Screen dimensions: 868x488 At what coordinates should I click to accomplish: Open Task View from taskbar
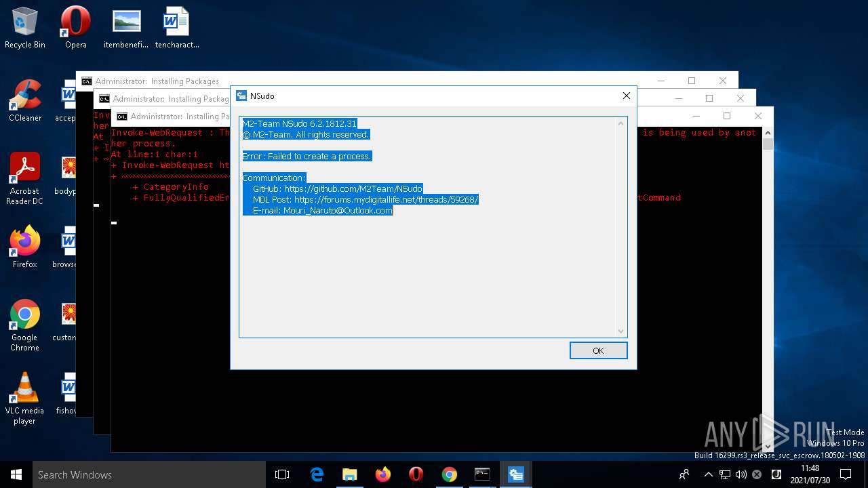(282, 474)
